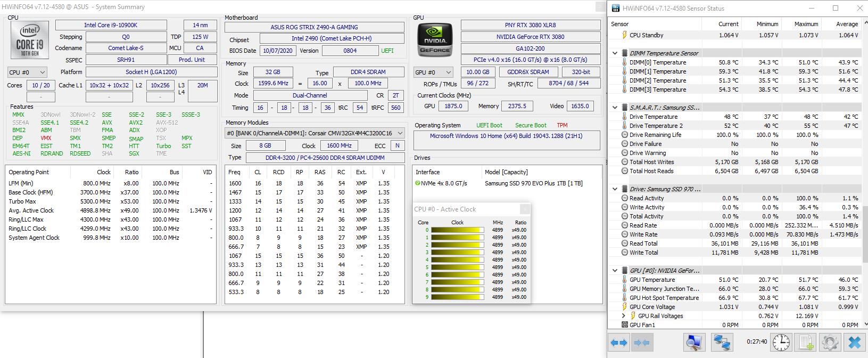Click the Total Host Writes sensor row
The height and width of the screenshot is (358, 868).
tap(735, 162)
